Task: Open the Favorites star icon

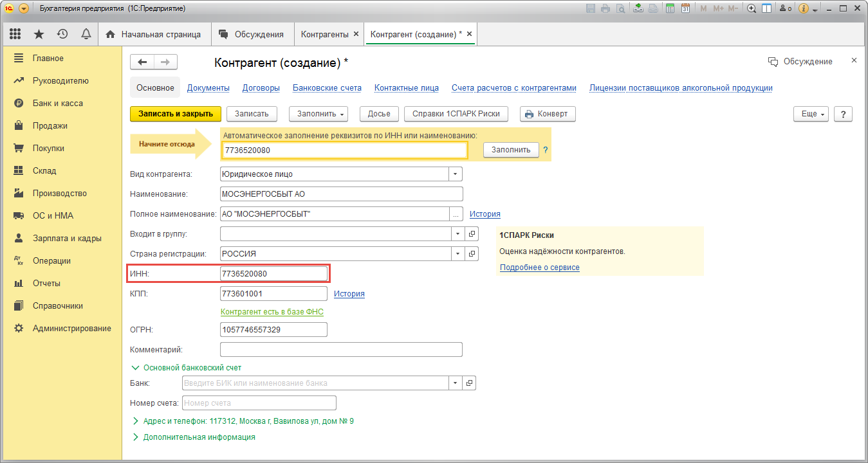Action: [x=39, y=34]
